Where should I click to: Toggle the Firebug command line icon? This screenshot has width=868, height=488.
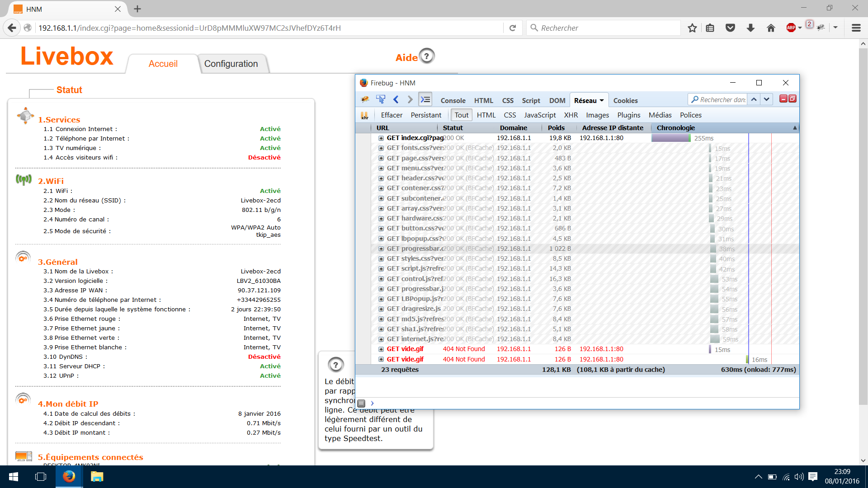tap(425, 99)
